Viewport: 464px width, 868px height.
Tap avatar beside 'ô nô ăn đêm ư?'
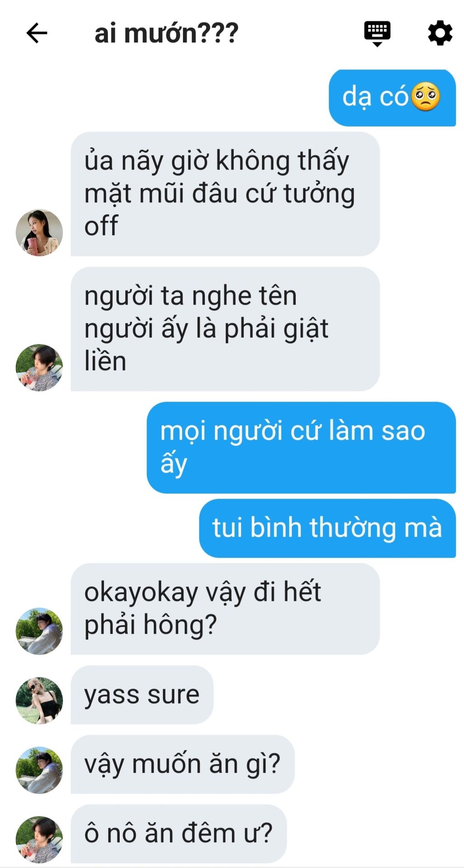tap(39, 839)
